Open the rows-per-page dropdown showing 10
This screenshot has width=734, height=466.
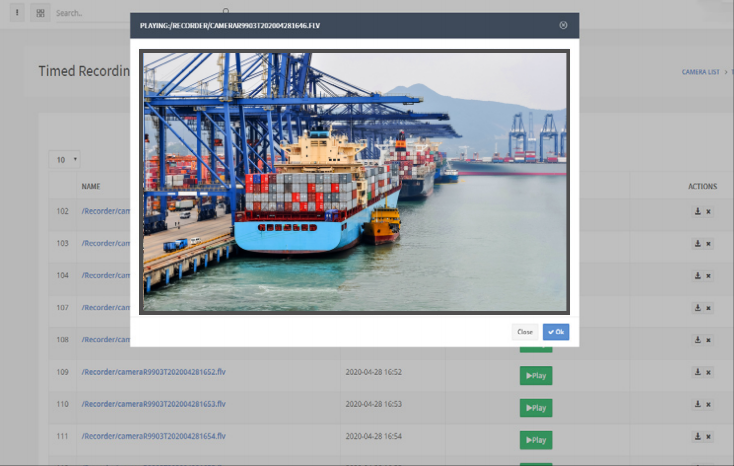pos(65,159)
